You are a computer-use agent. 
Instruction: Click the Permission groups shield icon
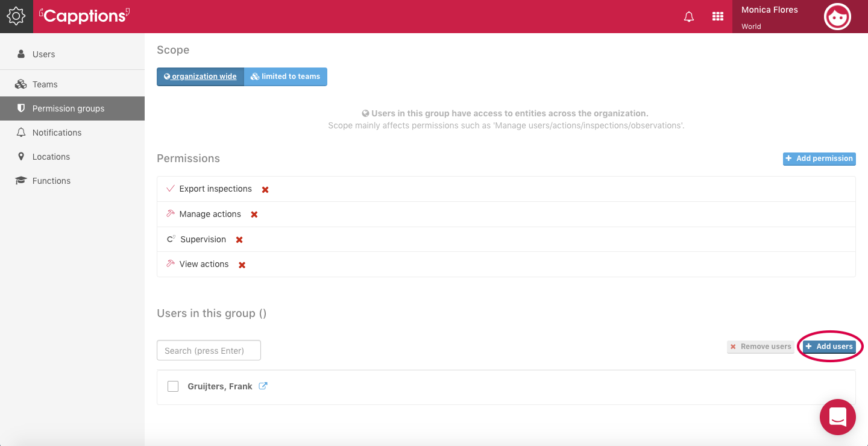pyautogui.click(x=21, y=108)
